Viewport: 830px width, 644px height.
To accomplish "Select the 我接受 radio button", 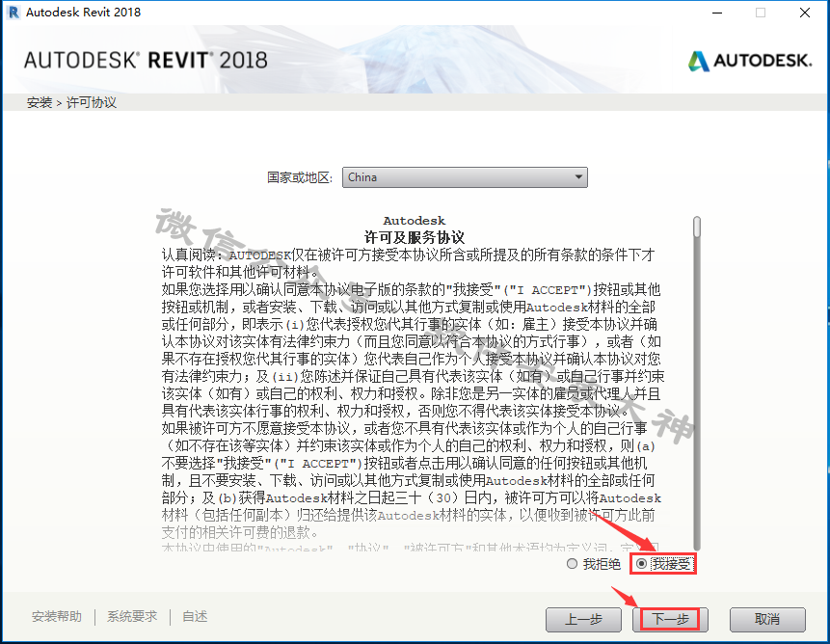I will [x=642, y=564].
